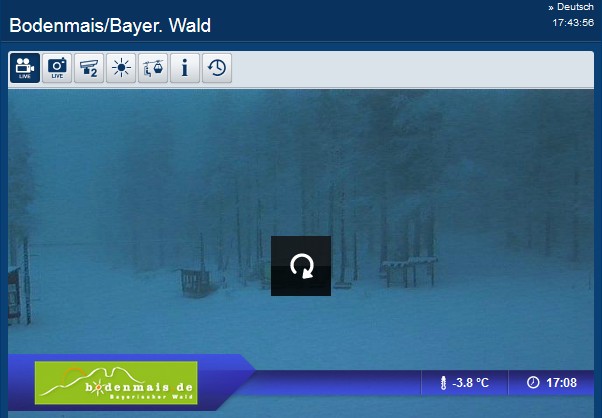Select the live video stream icon
602x418 pixels.
(25, 68)
